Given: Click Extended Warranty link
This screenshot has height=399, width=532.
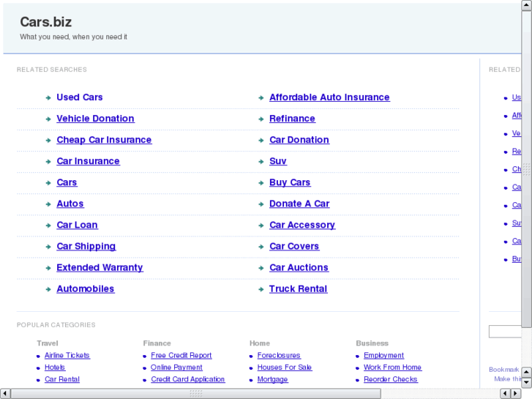Looking at the screenshot, I should pyautogui.click(x=100, y=268).
